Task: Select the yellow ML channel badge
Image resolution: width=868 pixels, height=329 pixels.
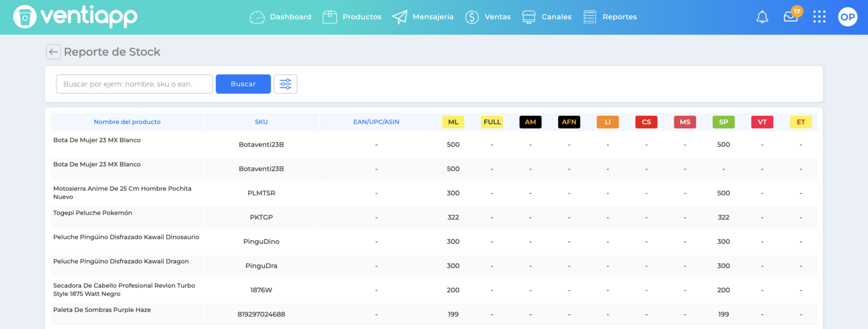Action: tap(453, 122)
